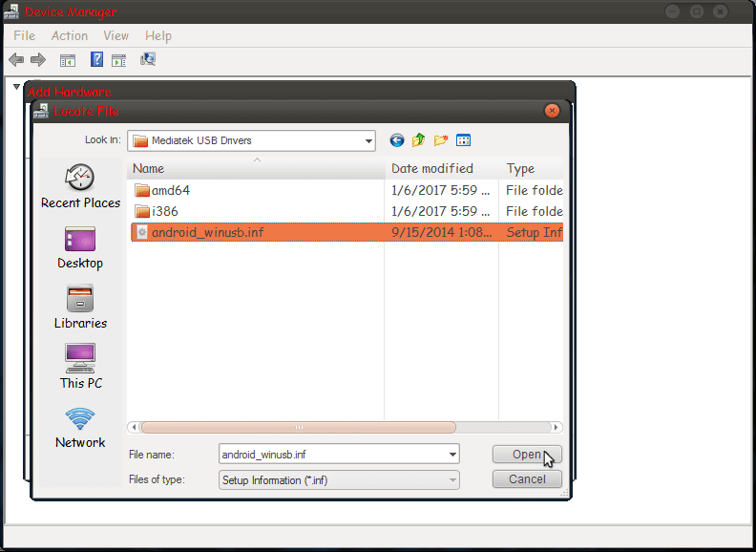
Task: Sort by the Type column header
Action: (532, 168)
